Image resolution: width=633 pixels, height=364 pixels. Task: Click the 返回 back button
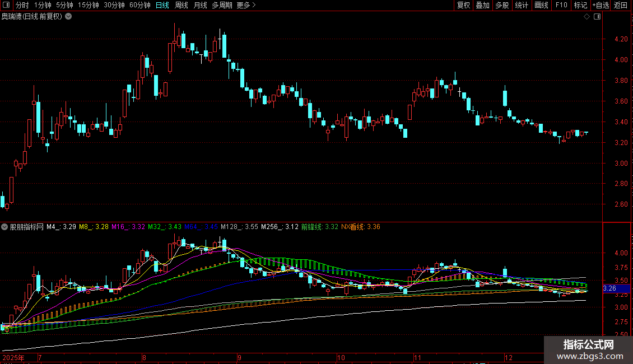(x=621, y=5)
